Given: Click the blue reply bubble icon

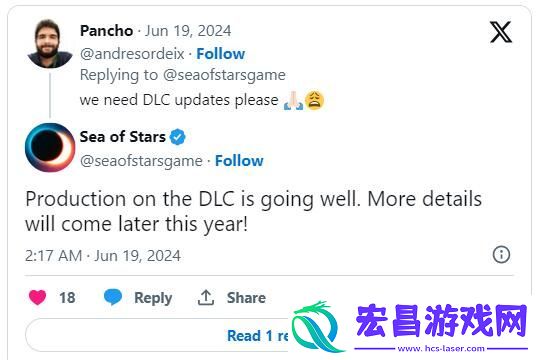Looking at the screenshot, I should [x=113, y=297].
